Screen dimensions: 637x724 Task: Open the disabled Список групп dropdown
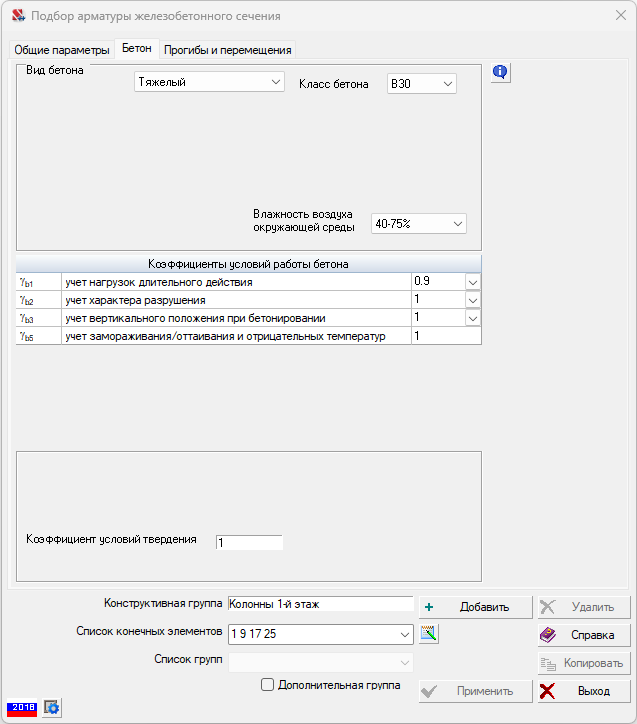click(320, 662)
